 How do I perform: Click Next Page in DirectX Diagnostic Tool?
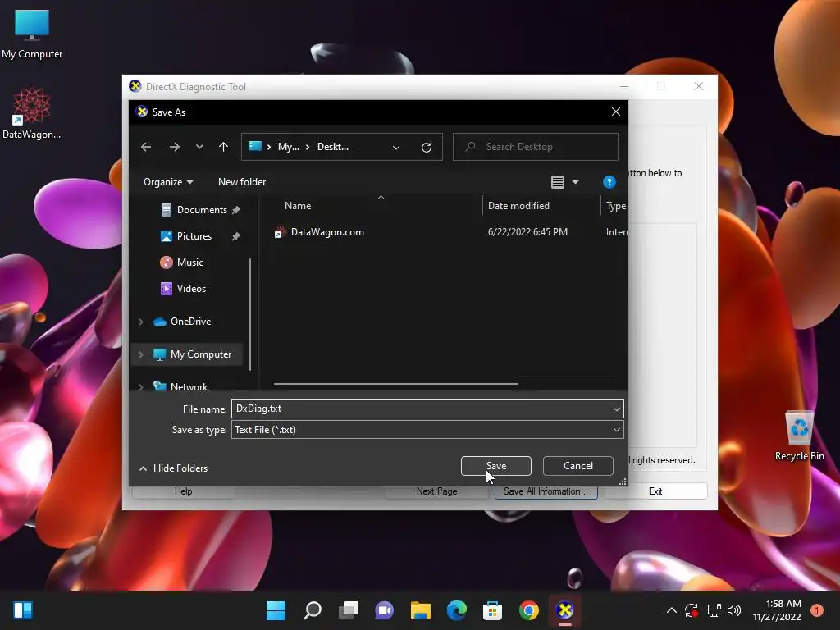point(437,492)
